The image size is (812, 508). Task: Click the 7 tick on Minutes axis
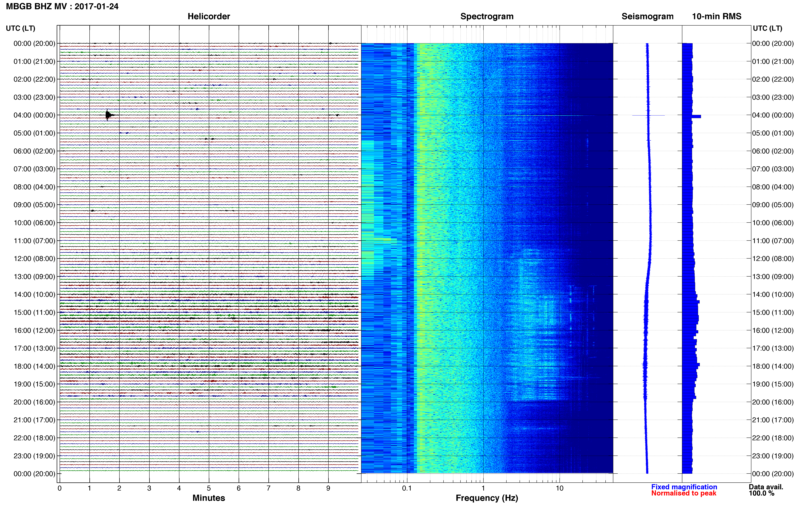(269, 488)
